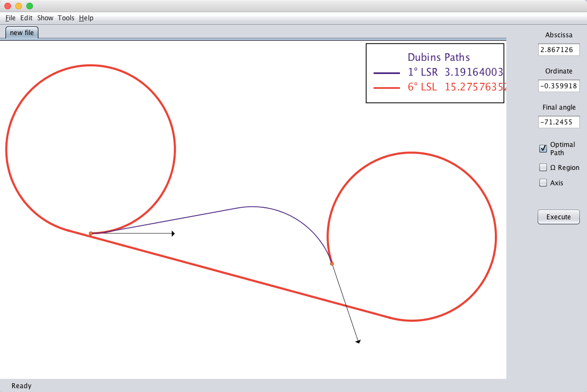Screen dimensions: 587x392
Task: Click the purple LSR legend line swatch
Action: tap(386, 72)
